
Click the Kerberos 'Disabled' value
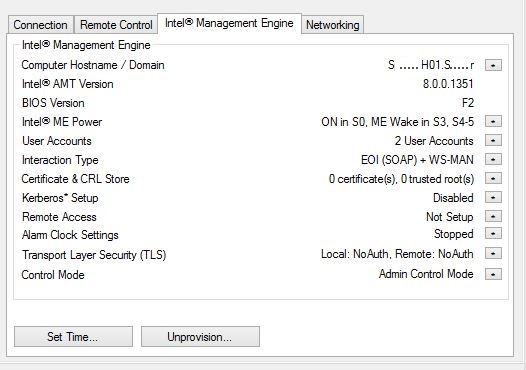click(x=453, y=198)
